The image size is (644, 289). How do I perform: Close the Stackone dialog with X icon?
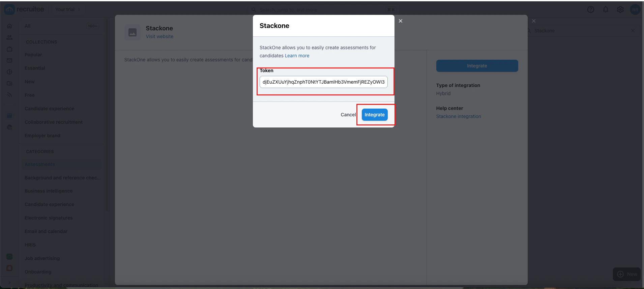pos(401,21)
